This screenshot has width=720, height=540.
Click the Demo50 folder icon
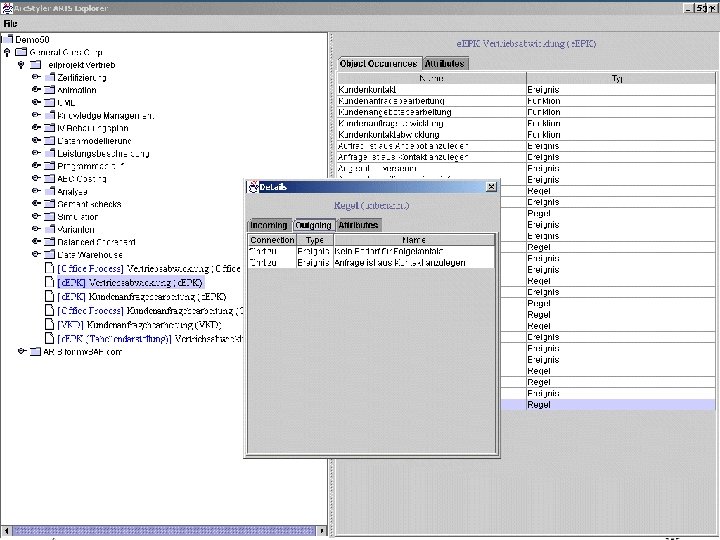[8, 39]
